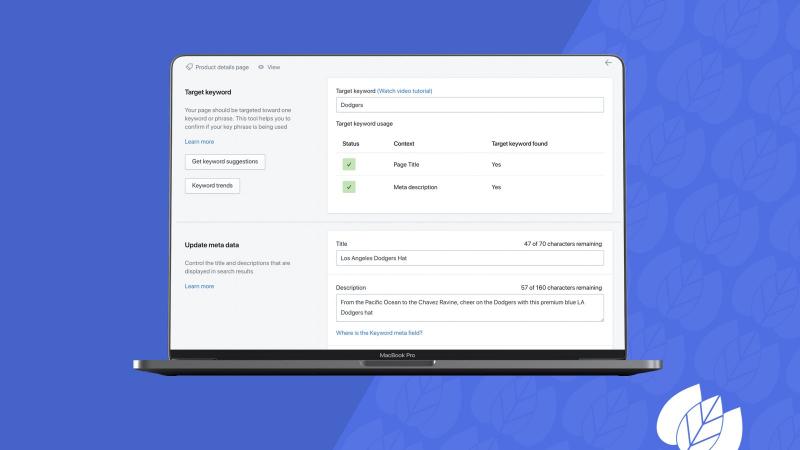Image resolution: width=800 pixels, height=450 pixels.
Task: Focus the Title field with Los Angeles Dodgers Hat
Action: (469, 258)
